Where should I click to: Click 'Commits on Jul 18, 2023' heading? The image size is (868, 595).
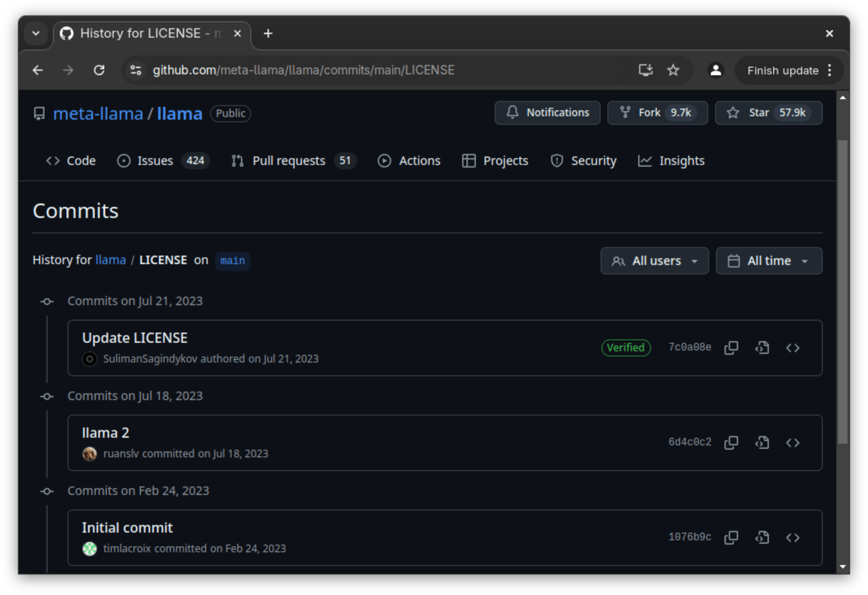(135, 396)
